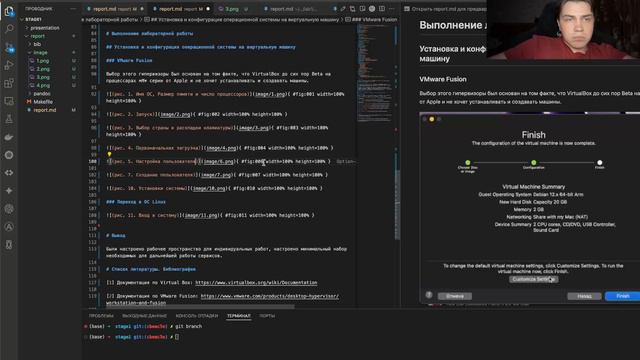Click the sparkle star activity bar icon
640x360 pixels.
click(9, 191)
